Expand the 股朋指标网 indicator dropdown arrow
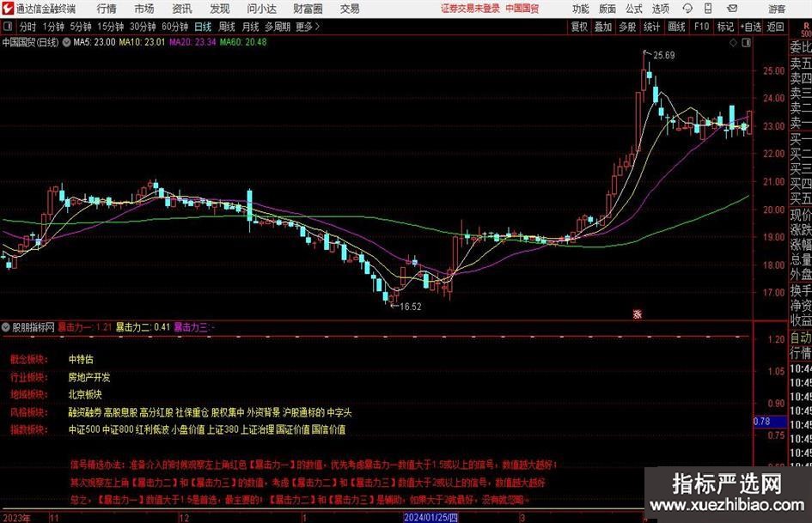Image resolution: width=812 pixels, height=523 pixels. pyautogui.click(x=6, y=327)
